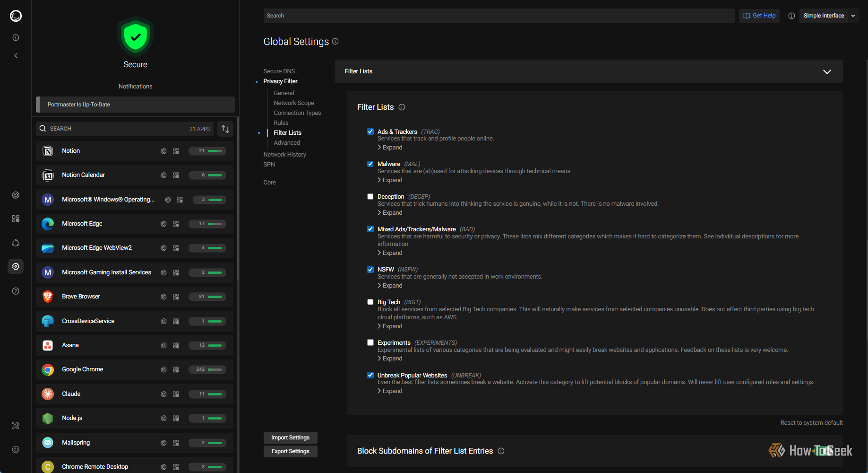
Task: Go to Core settings section
Action: click(270, 182)
